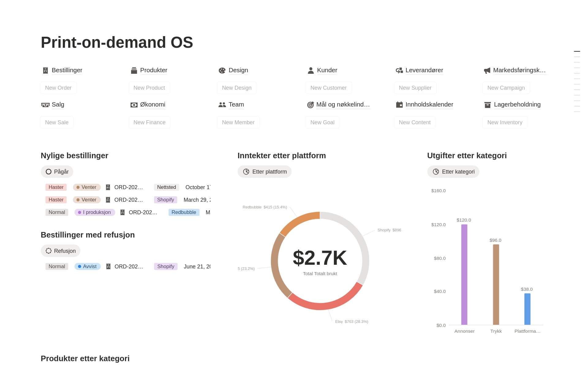
Task: Click the Design palette icon
Action: 222,70
